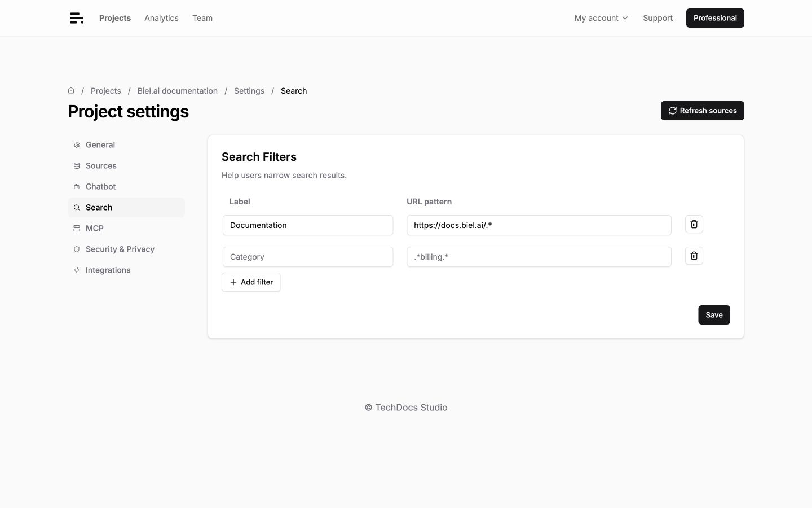Delete the Documentation filter row

[694, 224]
